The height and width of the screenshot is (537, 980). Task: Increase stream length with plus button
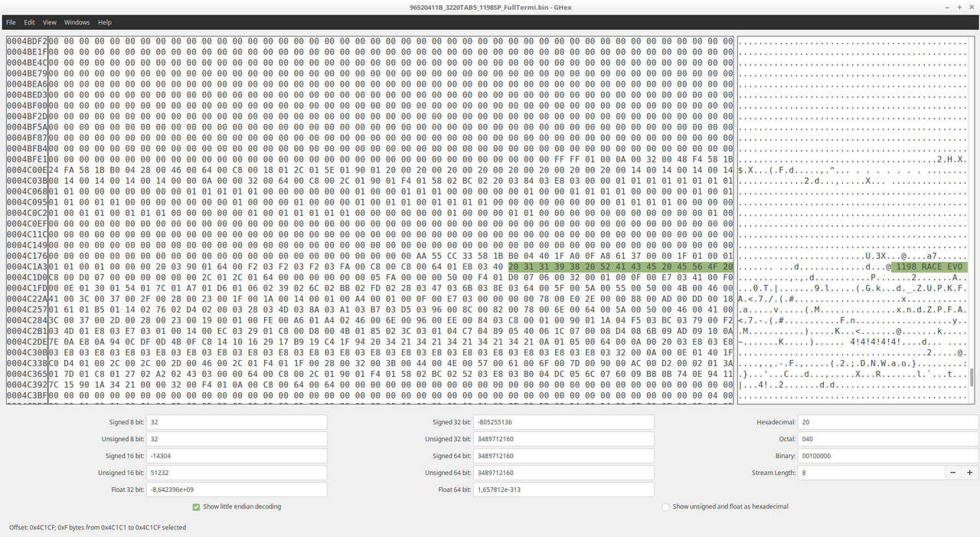pos(969,473)
